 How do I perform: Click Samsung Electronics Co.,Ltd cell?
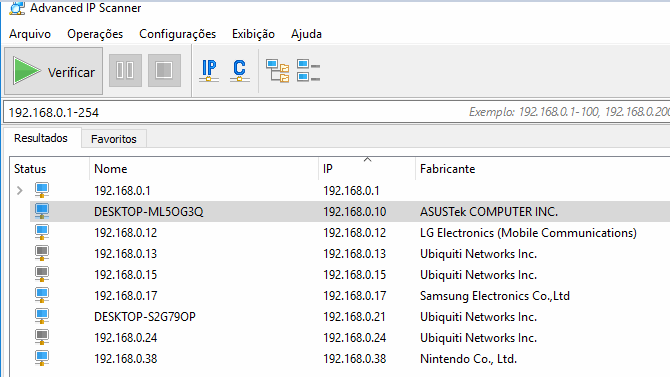coord(495,296)
